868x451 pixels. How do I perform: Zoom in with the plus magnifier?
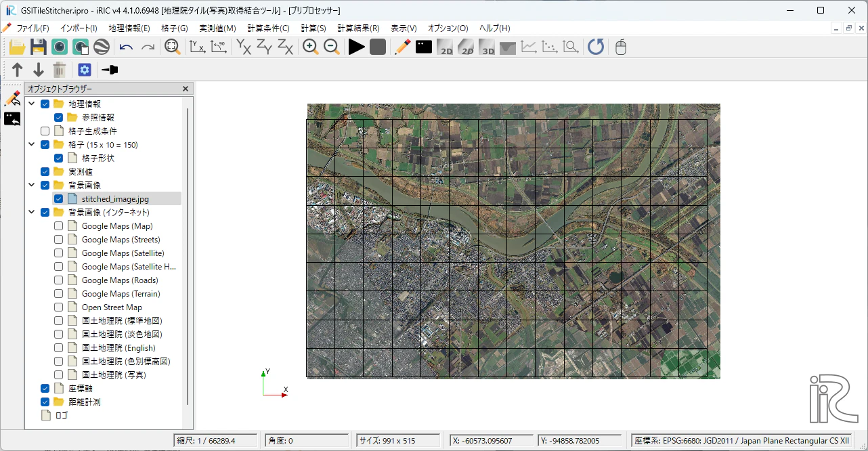[311, 47]
